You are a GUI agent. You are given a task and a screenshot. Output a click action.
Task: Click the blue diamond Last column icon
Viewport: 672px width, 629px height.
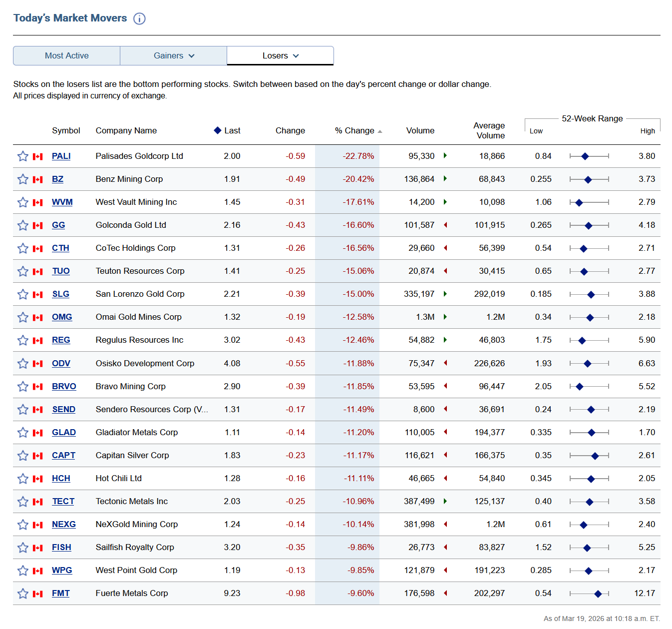click(217, 130)
